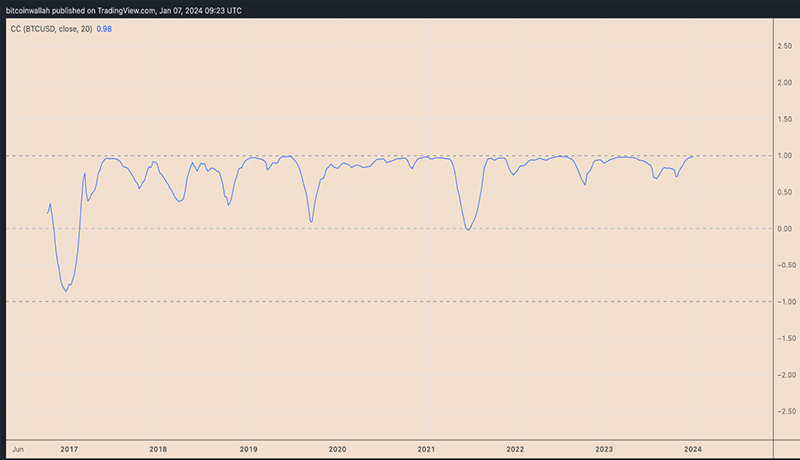Select the 2023 label on the time axis
Image resolution: width=800 pixels, height=460 pixels.
pos(604,449)
